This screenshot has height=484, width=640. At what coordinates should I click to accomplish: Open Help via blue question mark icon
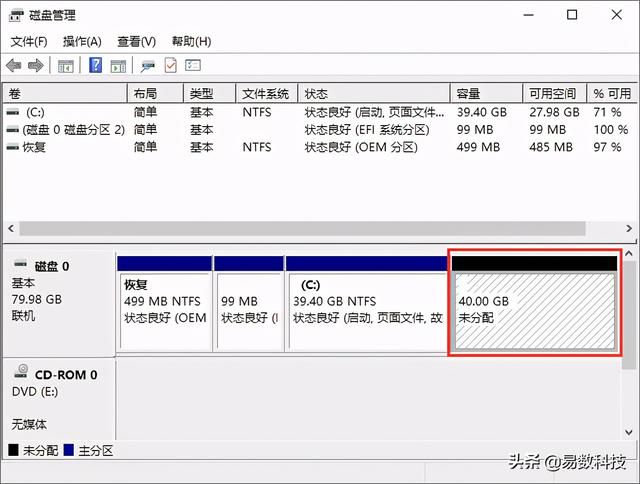pos(96,65)
